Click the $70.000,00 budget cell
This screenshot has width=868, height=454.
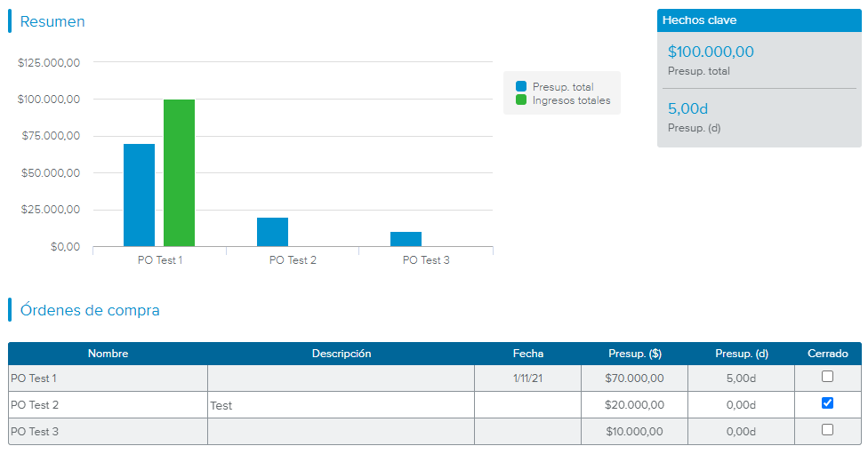[x=634, y=378]
